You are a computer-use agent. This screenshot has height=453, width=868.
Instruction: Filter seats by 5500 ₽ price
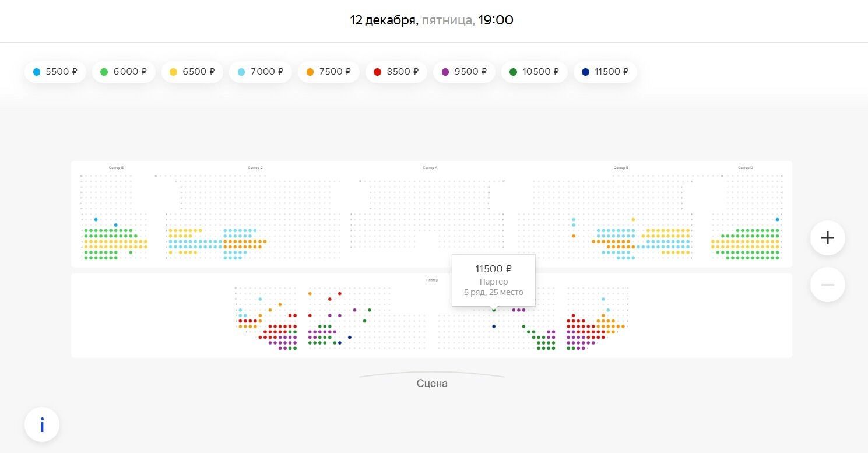(55, 72)
